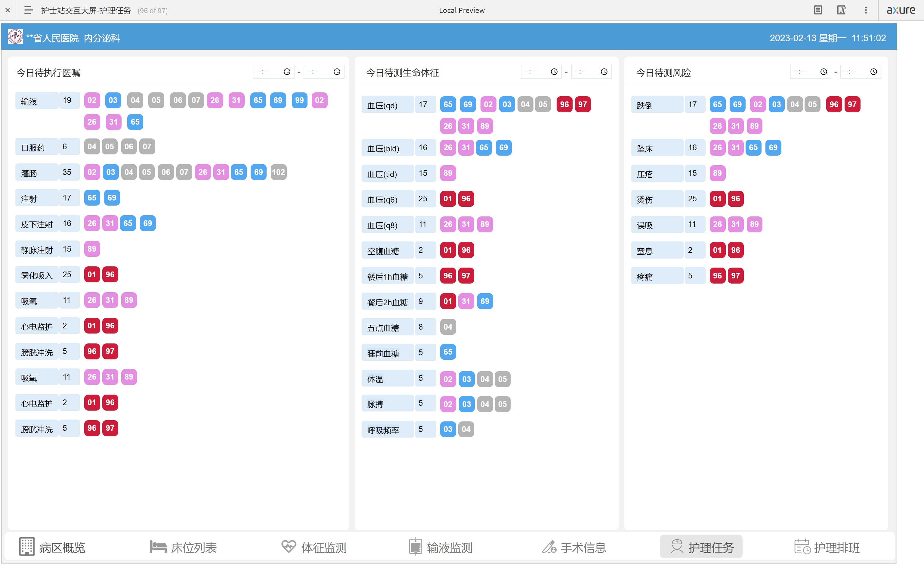Click bed 65 badge in 注射 row
The image size is (924, 568).
(x=91, y=197)
